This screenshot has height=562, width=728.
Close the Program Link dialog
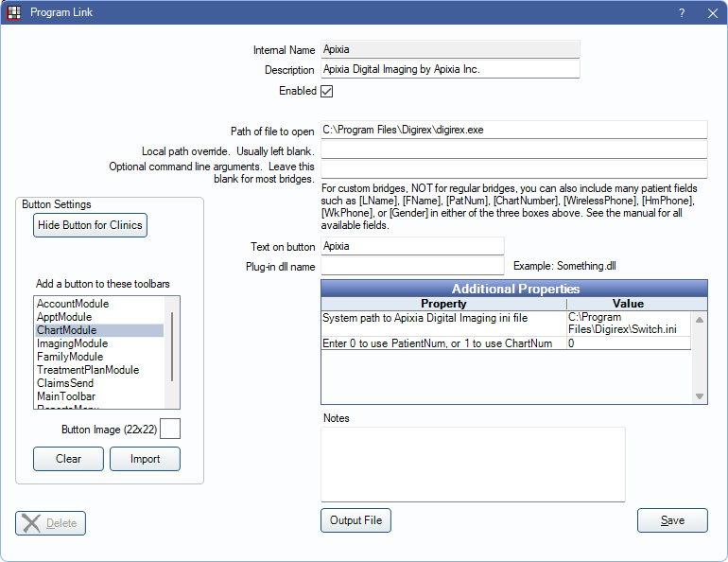coord(712,13)
